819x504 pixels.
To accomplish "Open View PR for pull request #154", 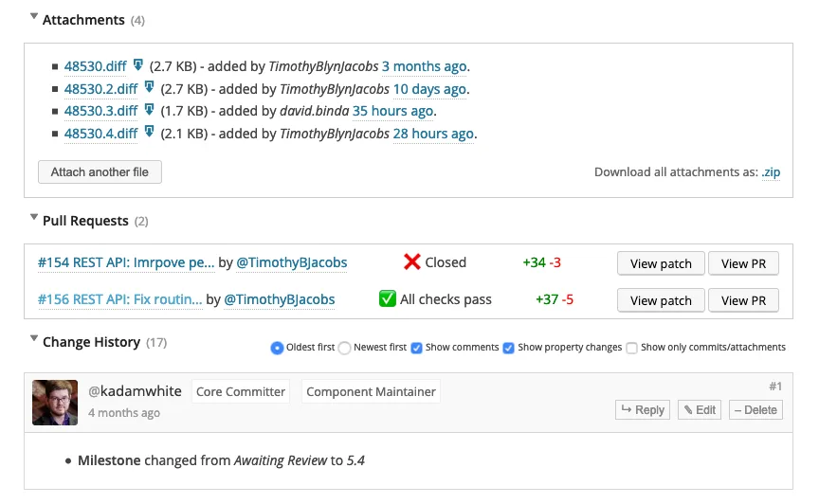I will coord(743,263).
